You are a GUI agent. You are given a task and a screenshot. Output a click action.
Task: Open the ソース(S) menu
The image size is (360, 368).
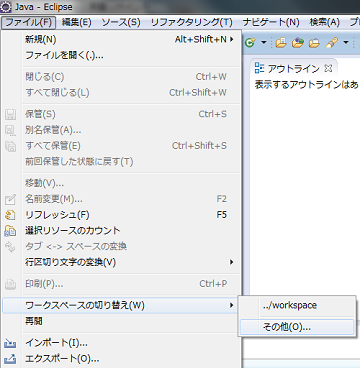coord(121,22)
